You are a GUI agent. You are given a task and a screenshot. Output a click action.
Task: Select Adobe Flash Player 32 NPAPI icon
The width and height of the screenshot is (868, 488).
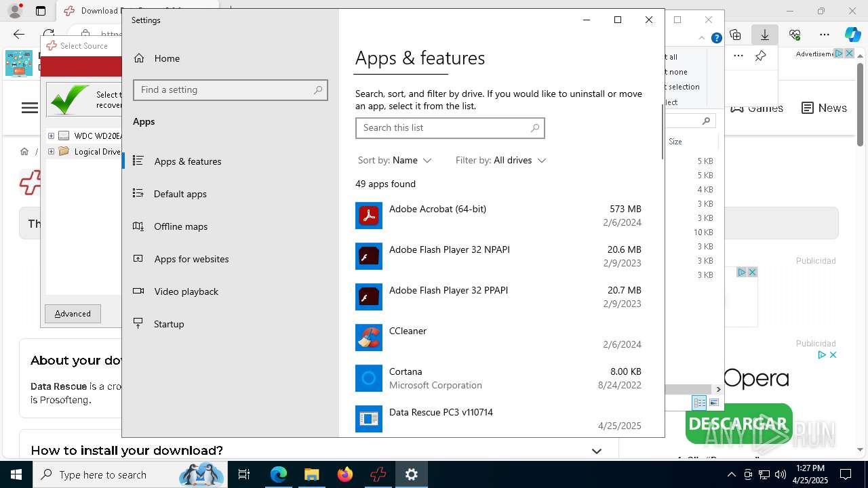369,256
